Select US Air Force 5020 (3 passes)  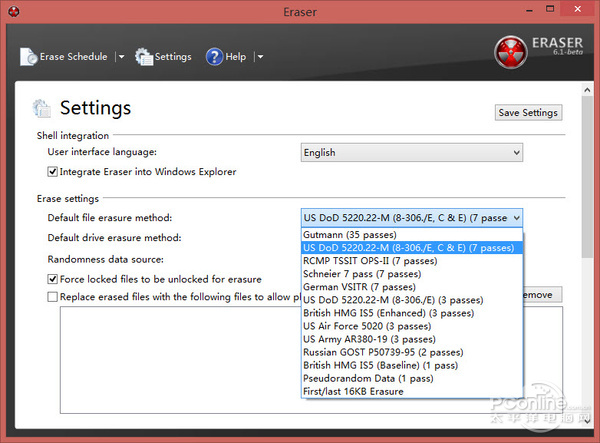412,326
